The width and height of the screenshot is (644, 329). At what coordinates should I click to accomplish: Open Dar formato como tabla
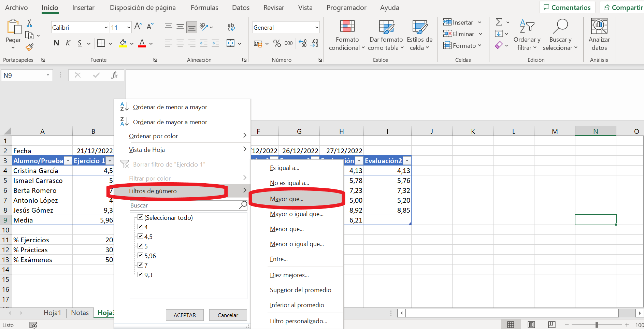point(386,35)
